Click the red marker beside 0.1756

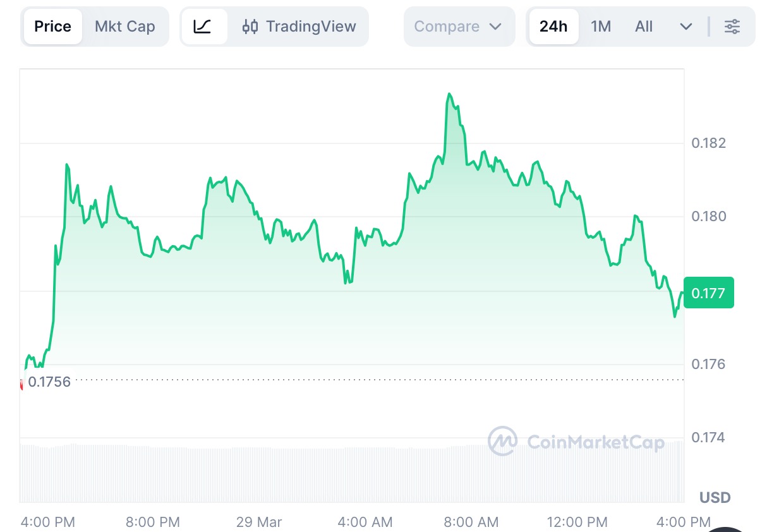[22, 383]
